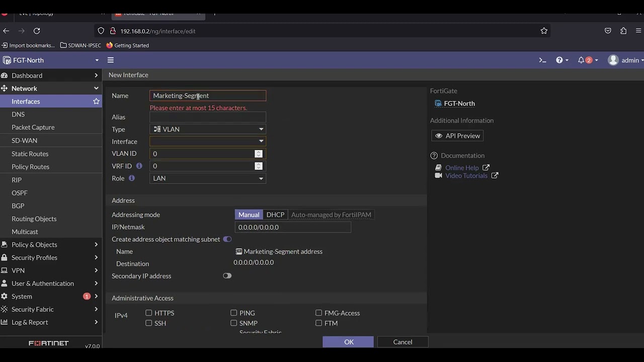Expand Policy & Objects section
Image resolution: width=644 pixels, height=362 pixels.
click(x=50, y=245)
